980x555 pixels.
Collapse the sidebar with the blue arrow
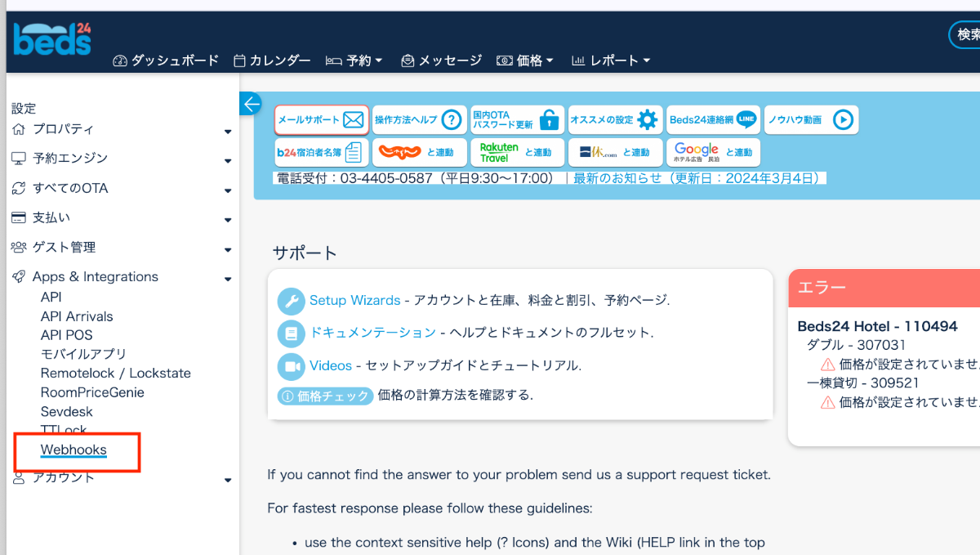click(250, 104)
